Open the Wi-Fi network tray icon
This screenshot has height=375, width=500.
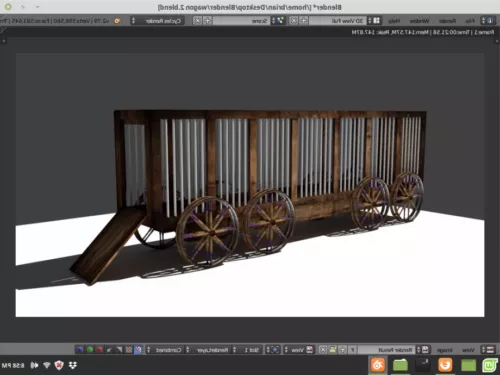(x=47, y=366)
